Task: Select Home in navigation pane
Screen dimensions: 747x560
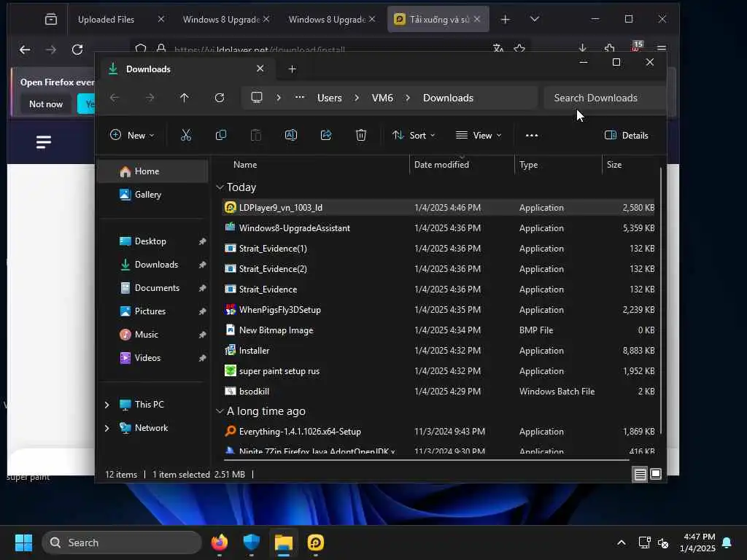Action: 152,171
